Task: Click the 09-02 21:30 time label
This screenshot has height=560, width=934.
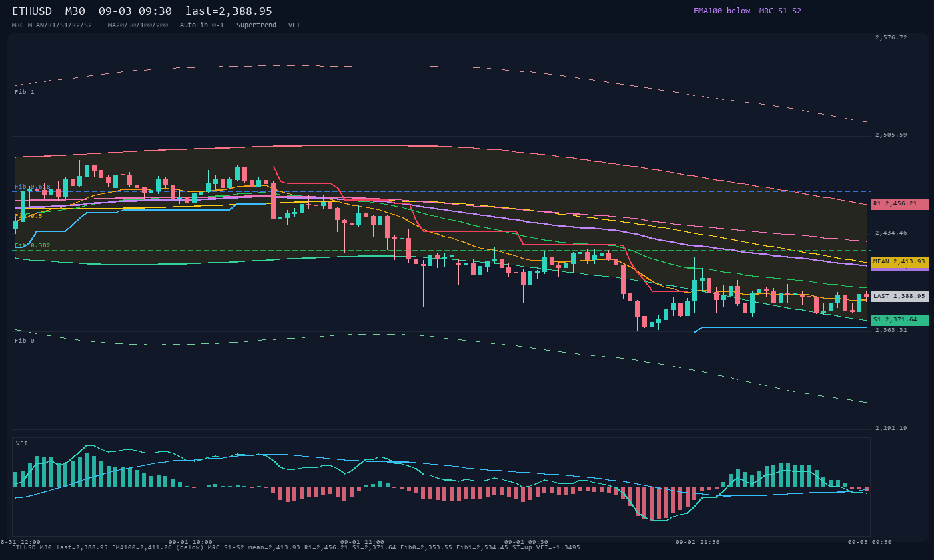Action: pos(698,542)
